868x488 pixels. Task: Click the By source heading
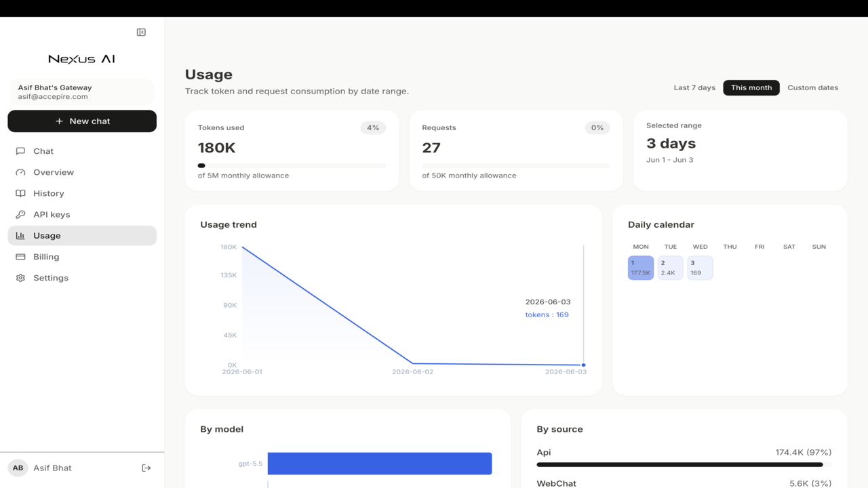pyautogui.click(x=559, y=429)
